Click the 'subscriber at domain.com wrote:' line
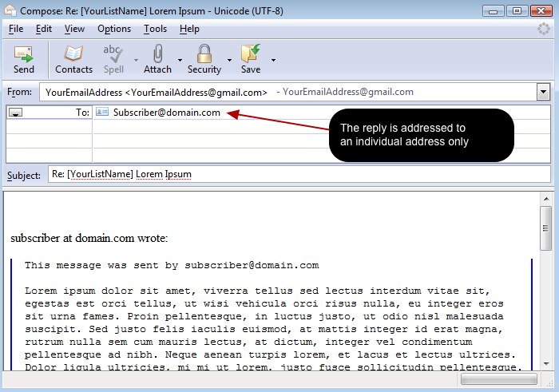The image size is (559, 392). 89,238
